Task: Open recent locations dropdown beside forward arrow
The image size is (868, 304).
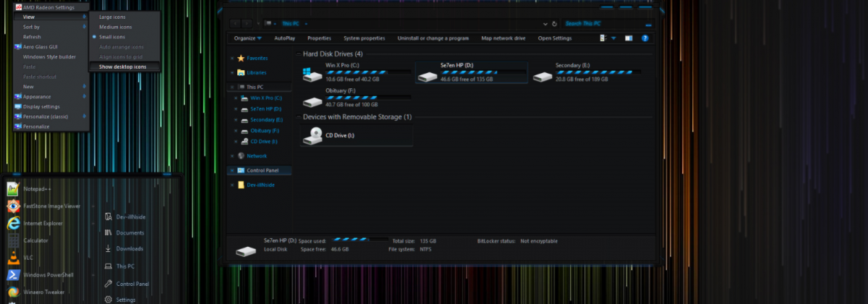Action: pyautogui.click(x=258, y=24)
